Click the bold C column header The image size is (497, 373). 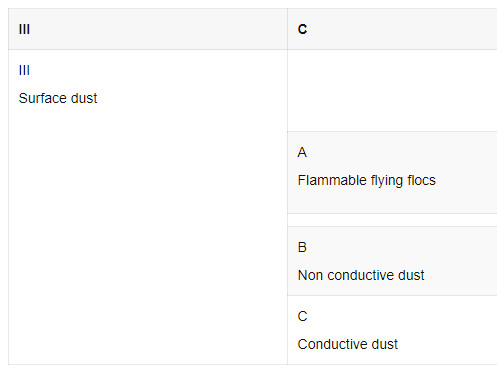(x=302, y=29)
